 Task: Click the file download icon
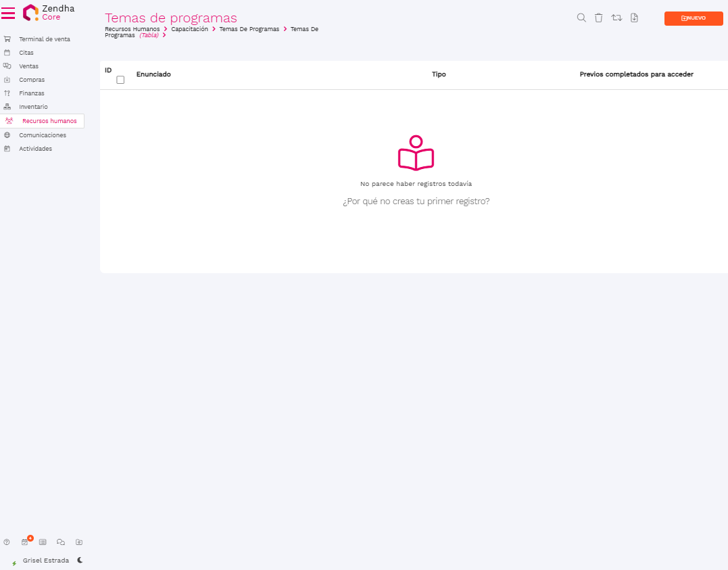pos(634,18)
